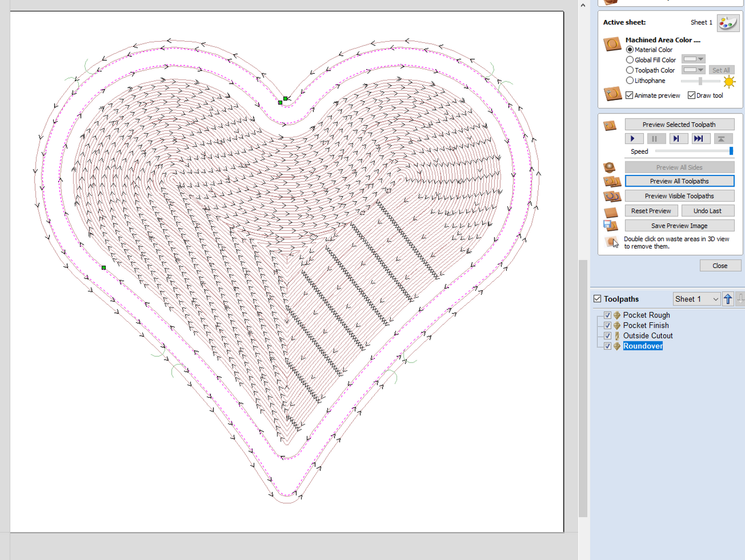Select the Material Color radio button
Image resolution: width=745 pixels, height=560 pixels.
point(630,49)
